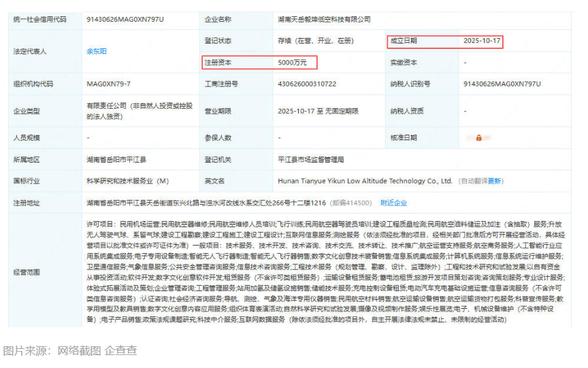Click the 注册资本 value 5000万元
The image size is (588, 368).
(x=297, y=63)
